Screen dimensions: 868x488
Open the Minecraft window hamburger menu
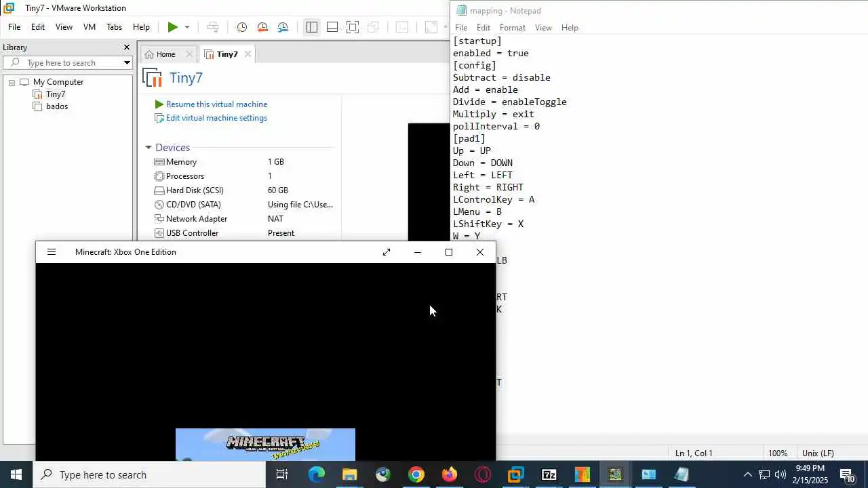(52, 252)
